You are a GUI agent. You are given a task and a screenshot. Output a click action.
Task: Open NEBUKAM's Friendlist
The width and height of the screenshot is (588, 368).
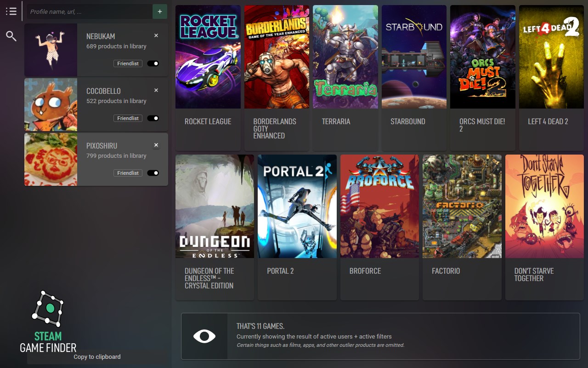[128, 63]
